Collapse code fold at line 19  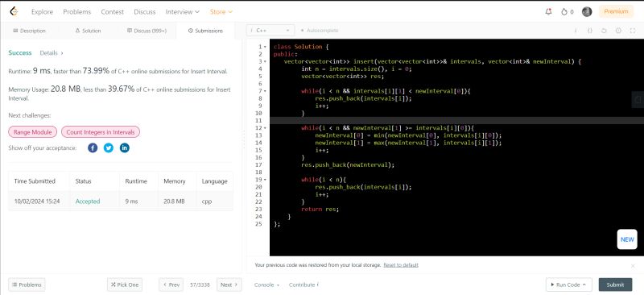[265, 180]
